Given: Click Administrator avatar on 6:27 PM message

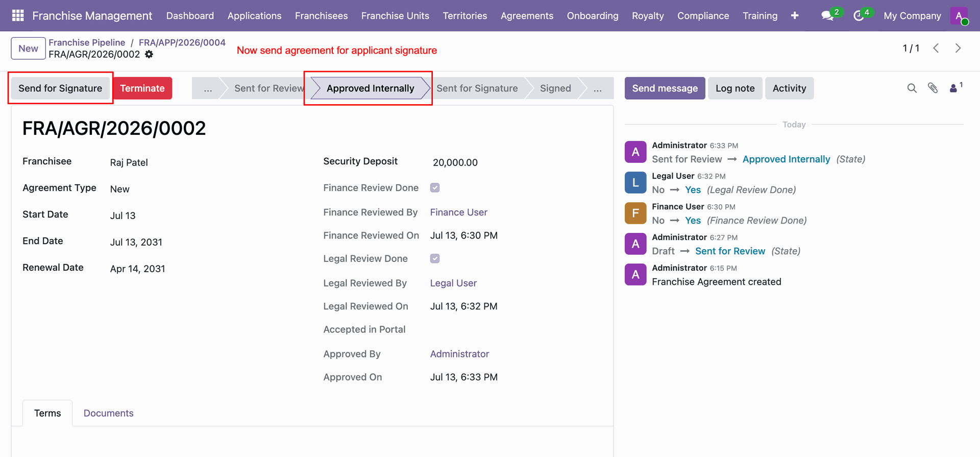Looking at the screenshot, I should 635,244.
